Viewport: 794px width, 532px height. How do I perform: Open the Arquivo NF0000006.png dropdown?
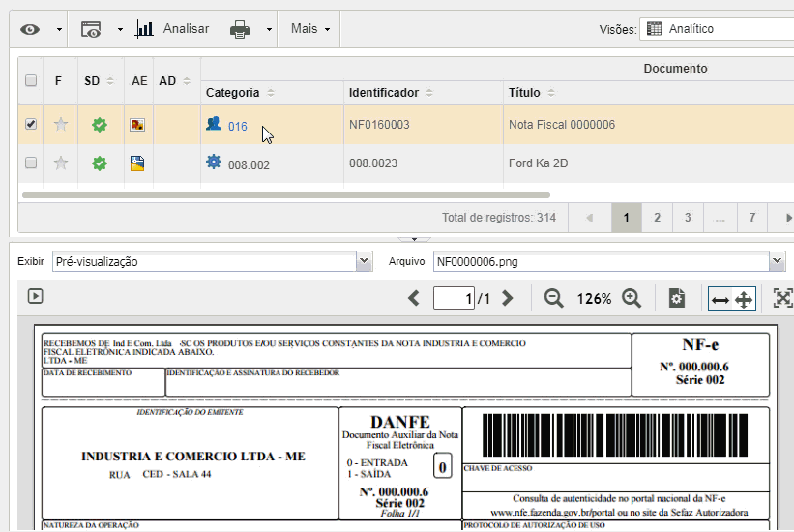click(778, 261)
